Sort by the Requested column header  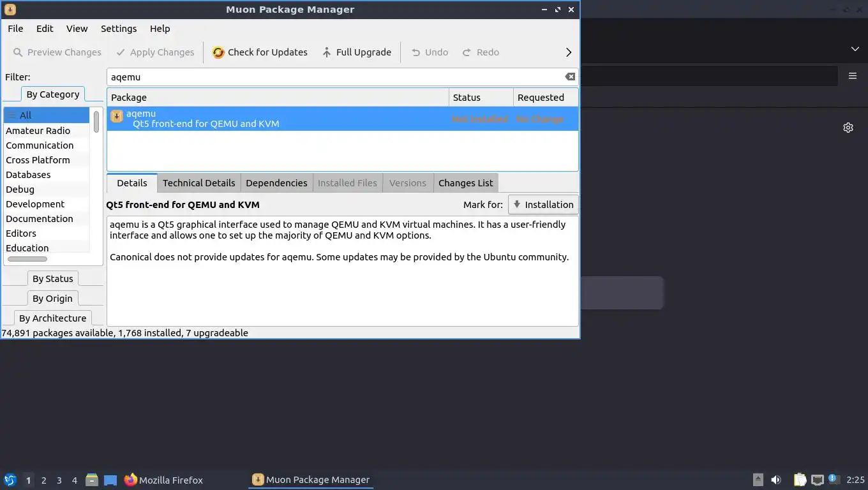pyautogui.click(x=546, y=98)
